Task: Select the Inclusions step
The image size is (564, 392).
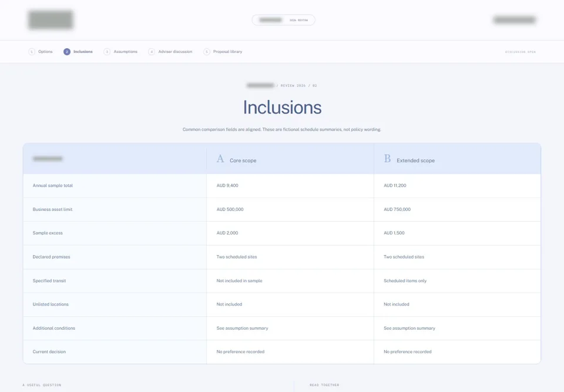Action: pyautogui.click(x=78, y=52)
